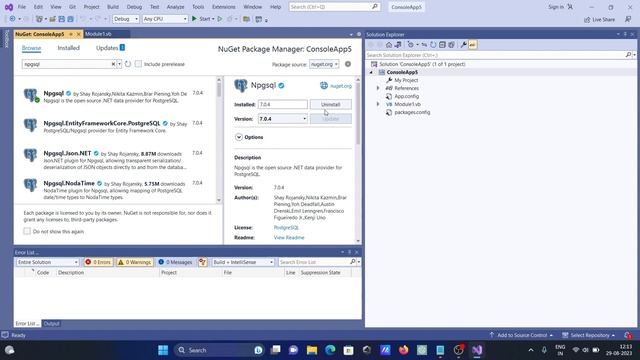Click Add to Source Control
Image resolution: width=640 pixels, height=360 pixels.
522,335
